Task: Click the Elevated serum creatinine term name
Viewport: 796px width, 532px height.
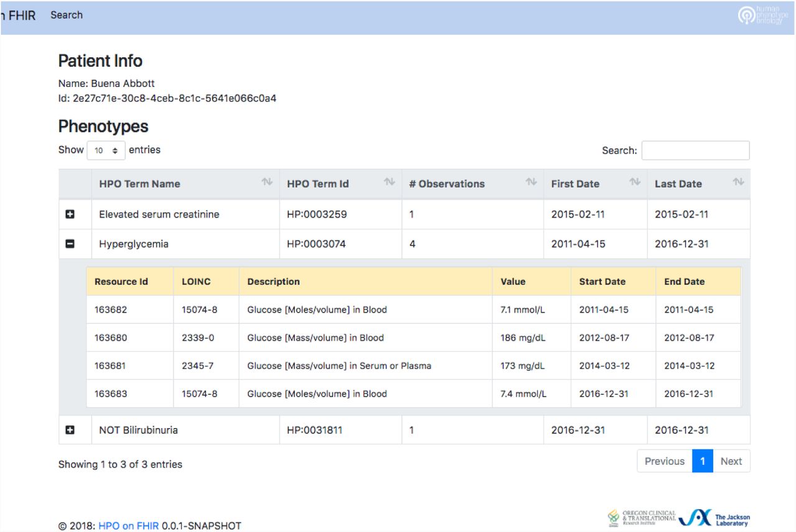Action: pyautogui.click(x=159, y=214)
